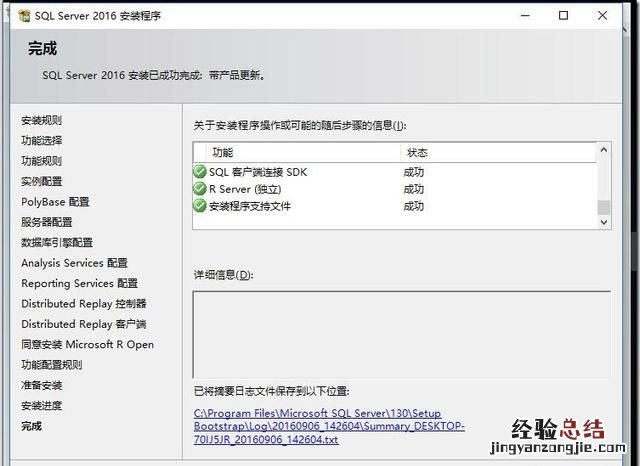Click the PolyBase 配置 step
The width and height of the screenshot is (640, 466).
click(x=55, y=202)
